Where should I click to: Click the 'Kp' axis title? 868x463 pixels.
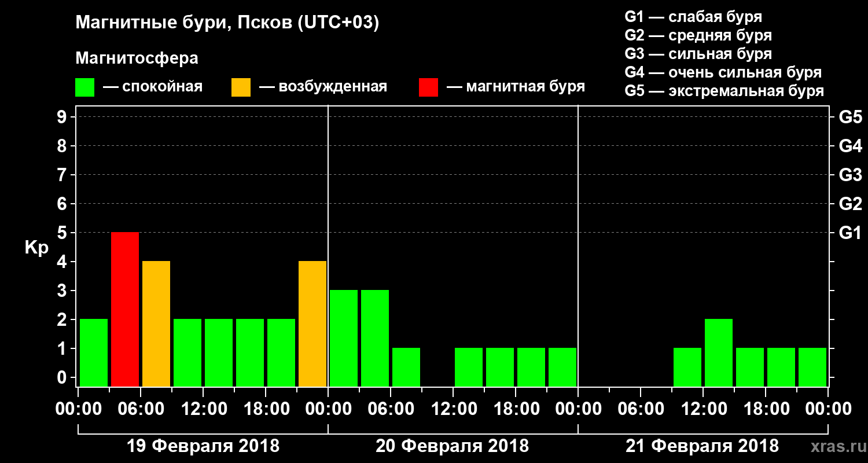coord(37,248)
